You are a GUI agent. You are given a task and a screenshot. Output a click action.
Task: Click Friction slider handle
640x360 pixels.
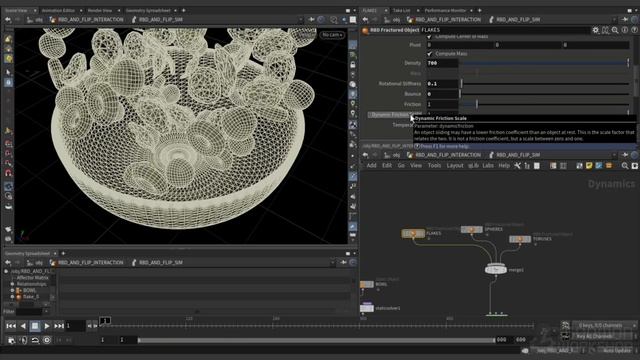(476, 104)
